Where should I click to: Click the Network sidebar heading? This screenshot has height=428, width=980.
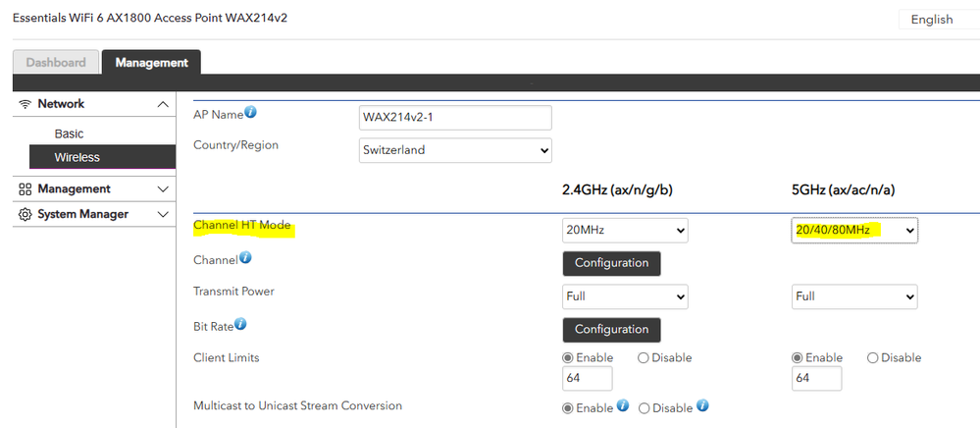(x=61, y=104)
